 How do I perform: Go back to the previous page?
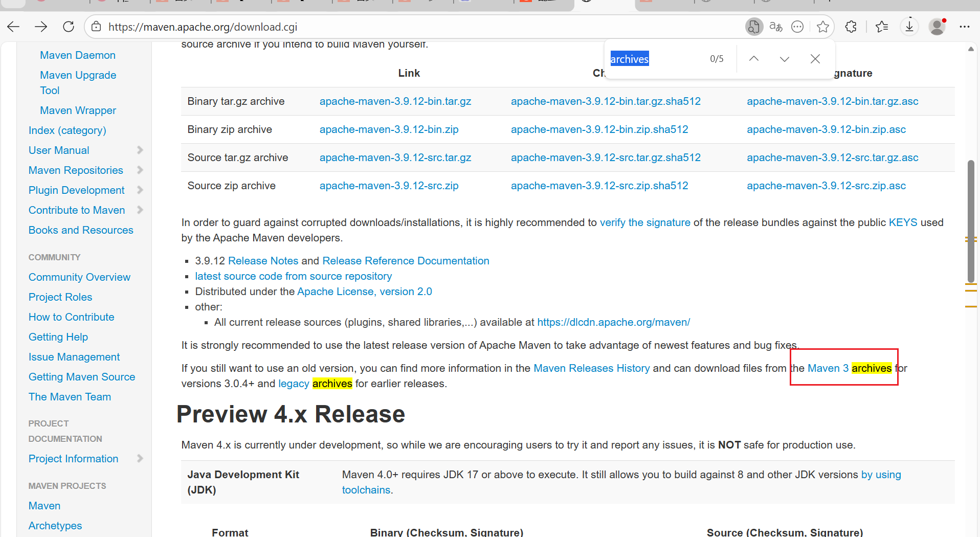coord(14,27)
